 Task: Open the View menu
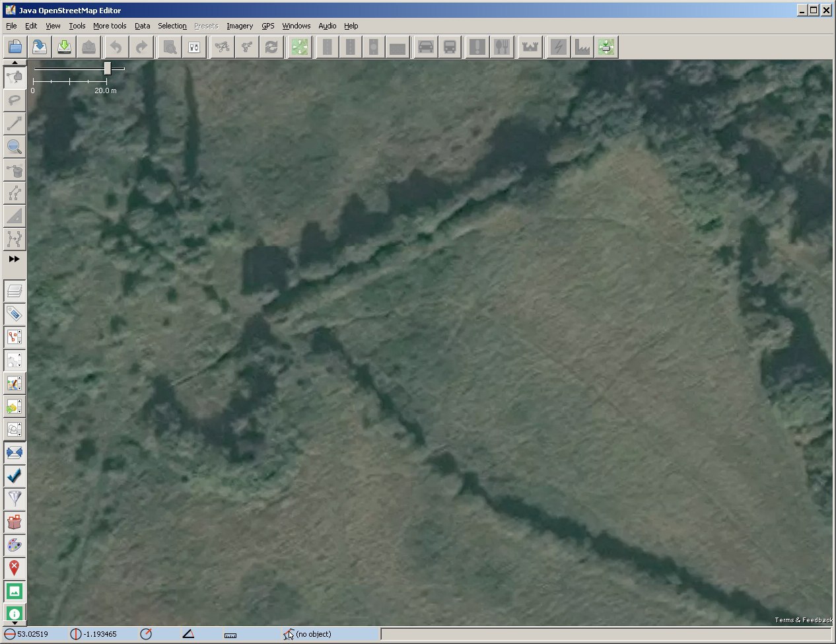point(53,26)
